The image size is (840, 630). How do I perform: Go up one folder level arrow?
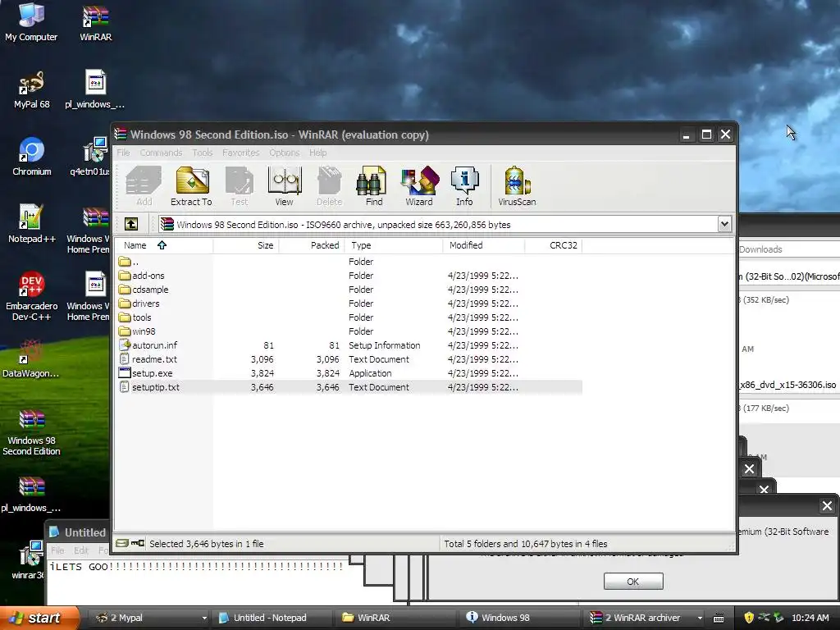[x=131, y=224]
